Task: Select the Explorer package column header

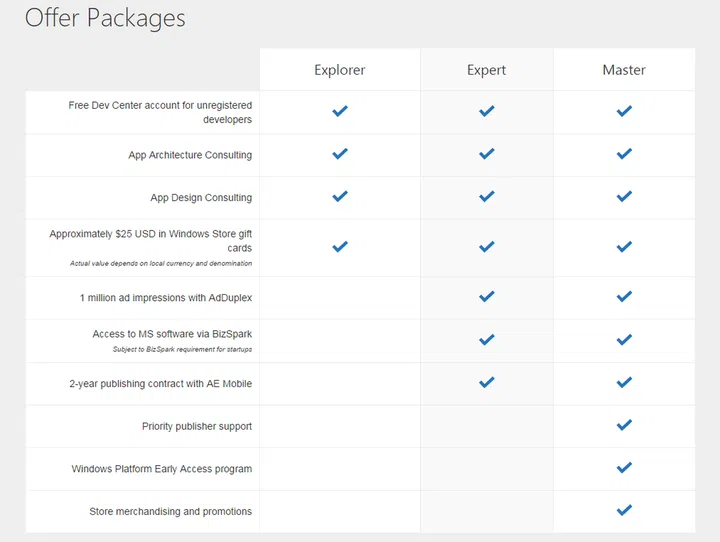Action: 340,70
